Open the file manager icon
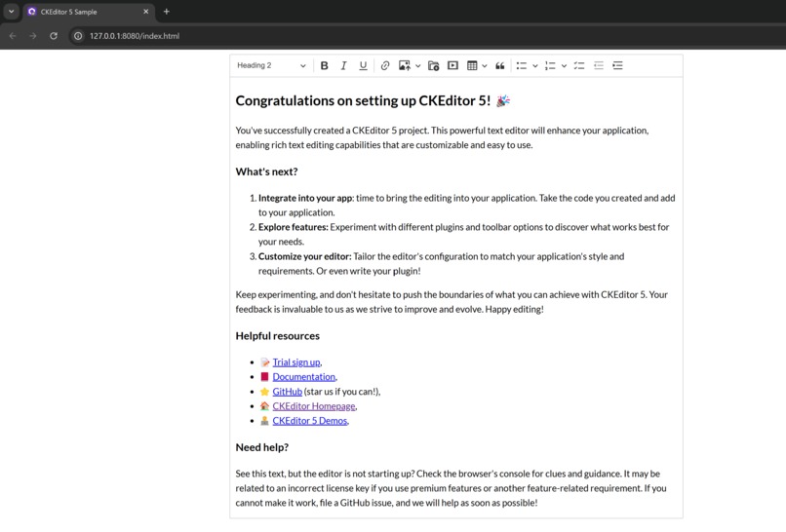This screenshot has height=532, width=786. click(434, 65)
